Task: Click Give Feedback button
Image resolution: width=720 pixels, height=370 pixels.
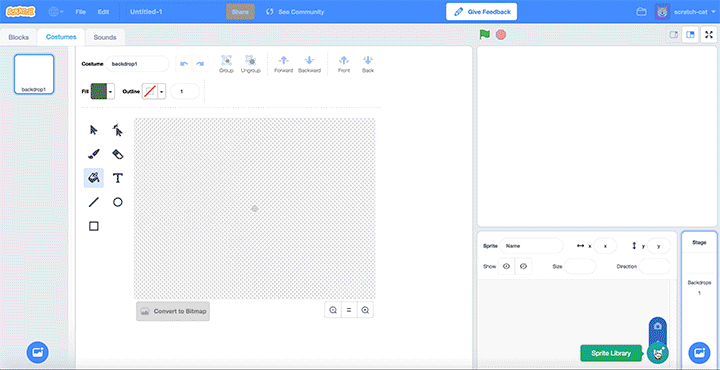Action: click(x=481, y=12)
